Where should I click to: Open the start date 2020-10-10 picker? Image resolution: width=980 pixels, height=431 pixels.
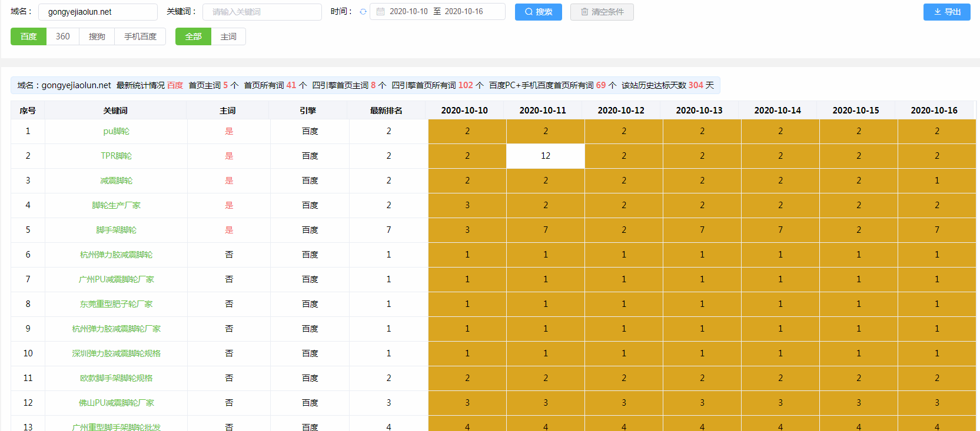[408, 12]
